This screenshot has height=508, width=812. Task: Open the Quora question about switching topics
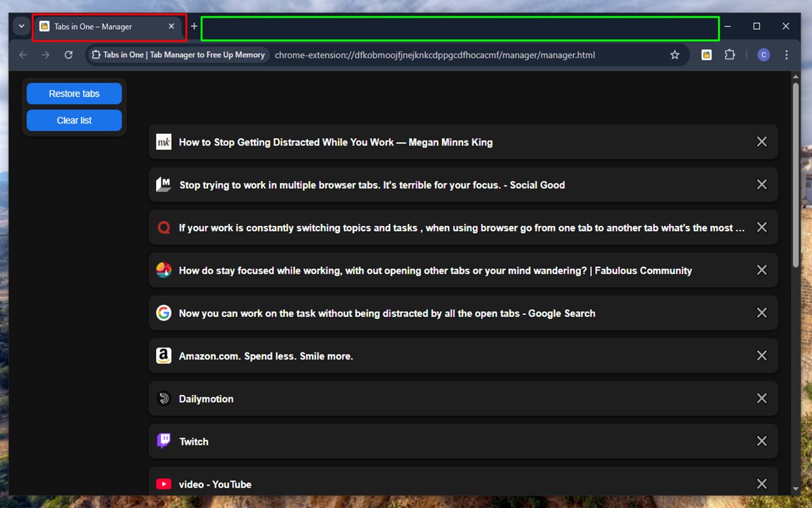462,227
